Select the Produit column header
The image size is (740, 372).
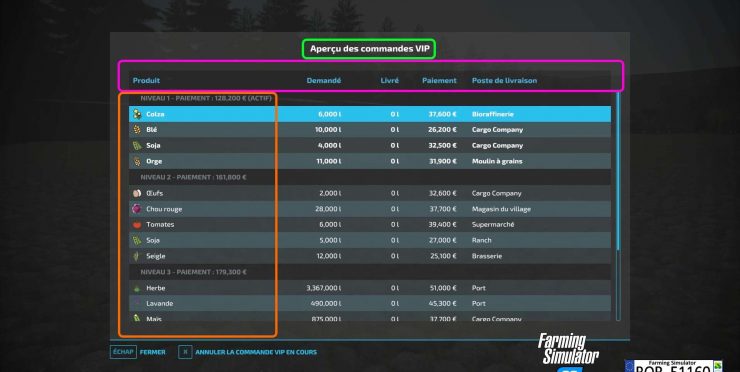pos(146,80)
